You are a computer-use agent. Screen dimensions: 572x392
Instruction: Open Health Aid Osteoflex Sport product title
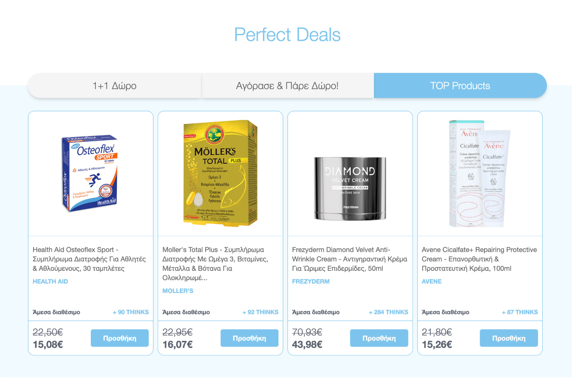click(89, 259)
